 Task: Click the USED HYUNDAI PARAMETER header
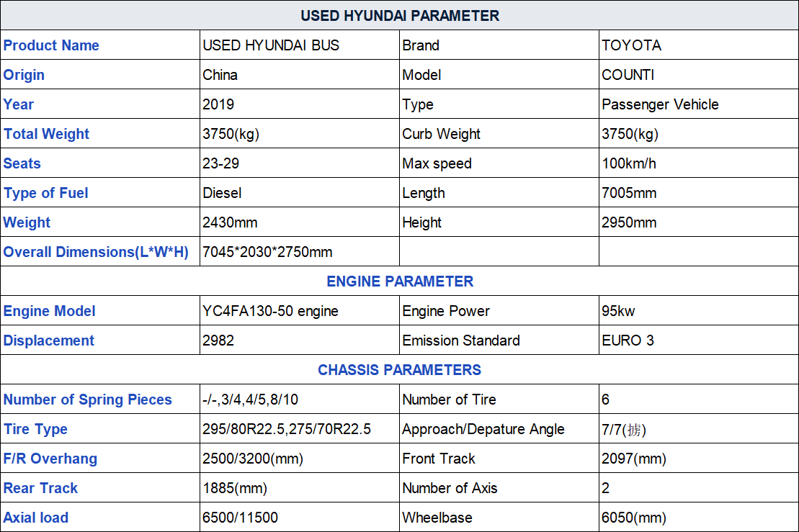pyautogui.click(x=399, y=15)
